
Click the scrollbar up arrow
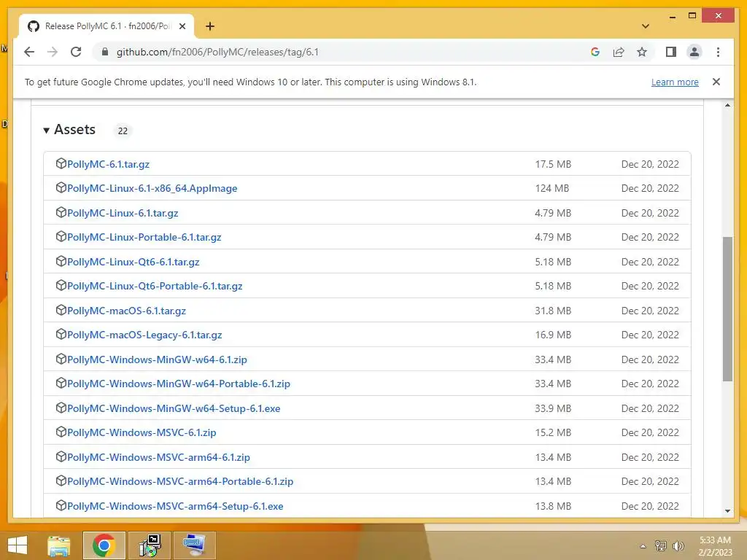coord(727,105)
